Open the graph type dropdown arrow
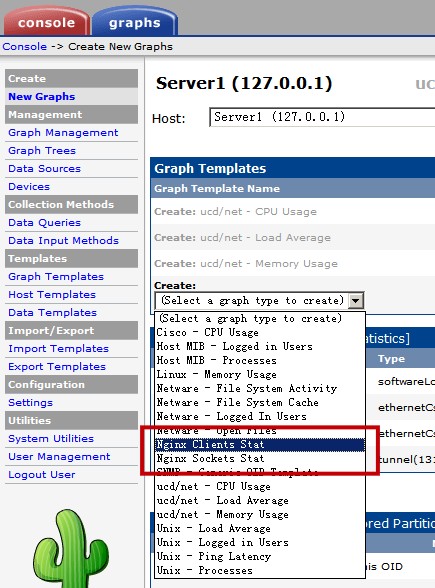The image size is (435, 588). coord(356,301)
